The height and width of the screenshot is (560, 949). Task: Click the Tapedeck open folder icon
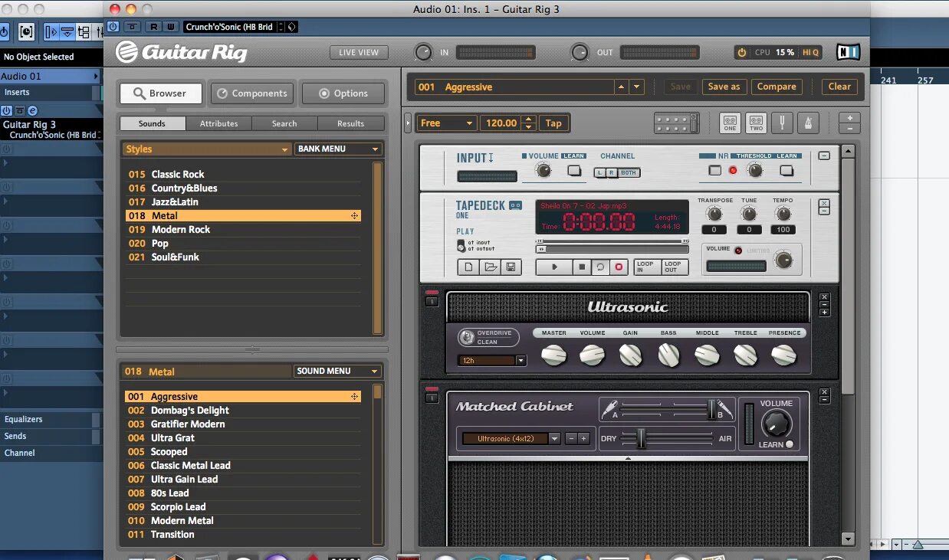click(x=490, y=267)
